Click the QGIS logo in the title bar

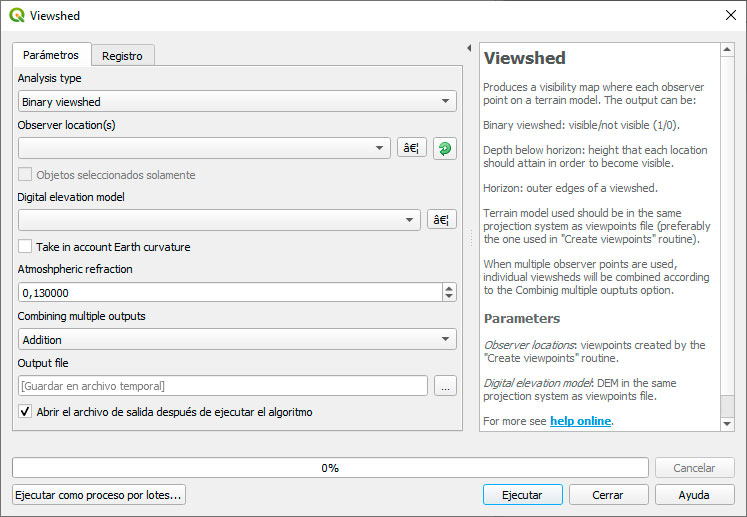tap(17, 15)
